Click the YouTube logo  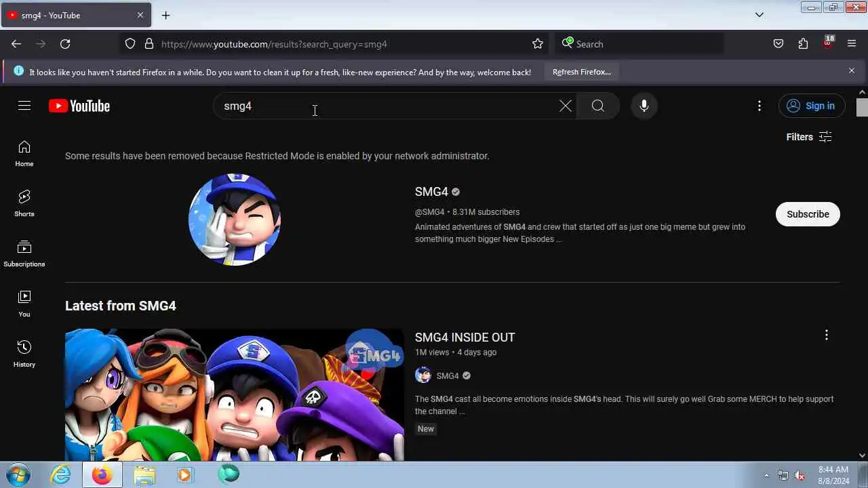(79, 106)
